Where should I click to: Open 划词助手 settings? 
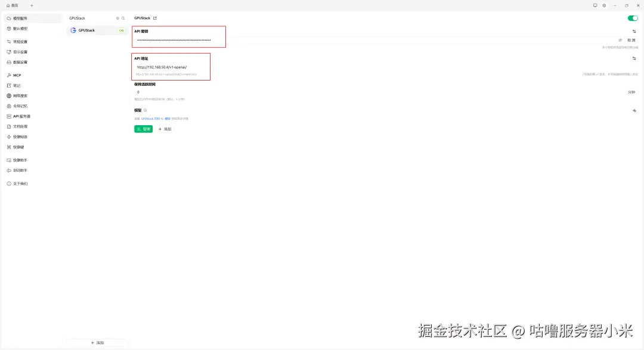tap(32, 171)
